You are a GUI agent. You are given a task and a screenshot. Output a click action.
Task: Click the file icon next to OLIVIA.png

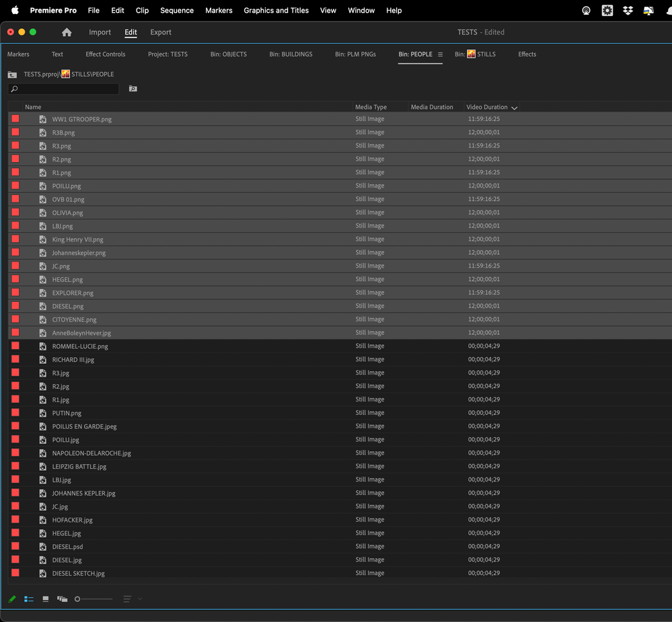point(43,213)
